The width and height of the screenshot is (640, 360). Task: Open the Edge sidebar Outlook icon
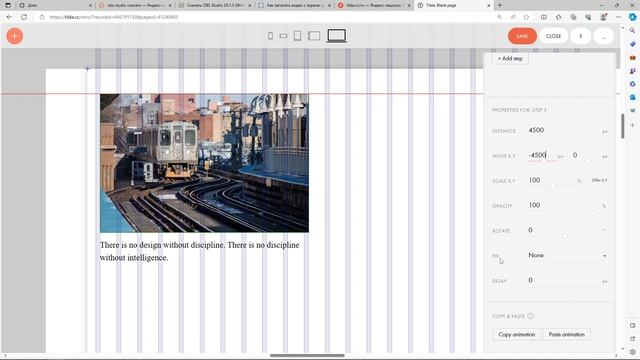(x=632, y=97)
